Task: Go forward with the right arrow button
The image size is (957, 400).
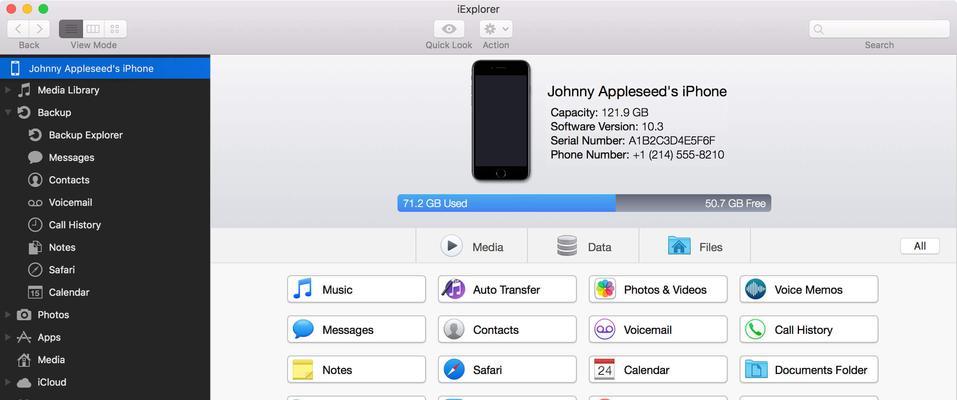Action: click(39, 29)
